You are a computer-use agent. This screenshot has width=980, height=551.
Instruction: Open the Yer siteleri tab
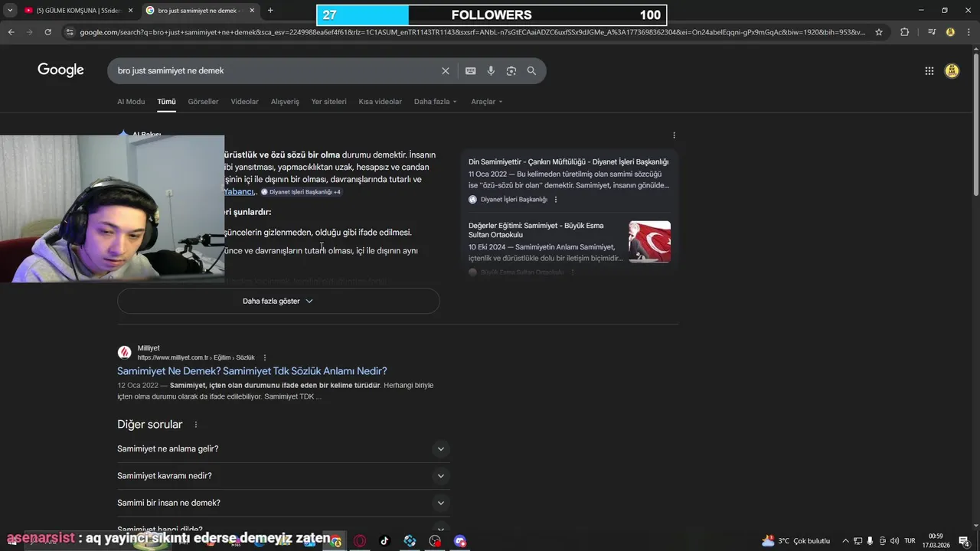[328, 102]
